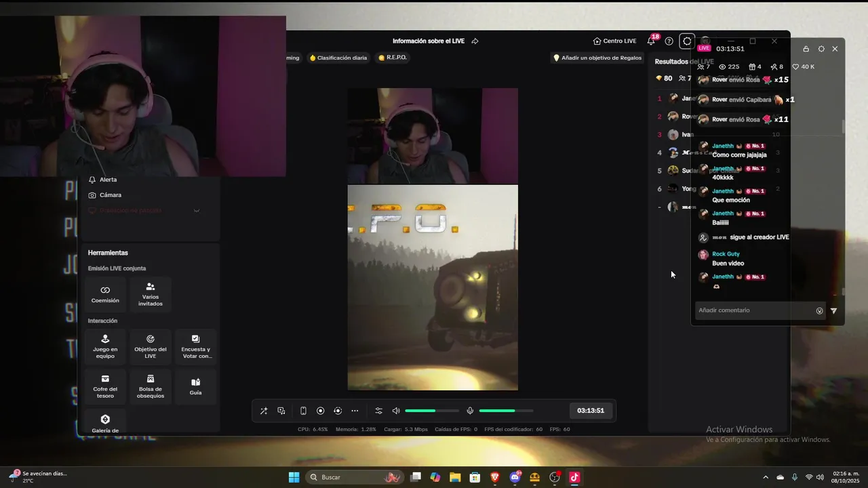Show hidden system tray icons chevron

766,477
